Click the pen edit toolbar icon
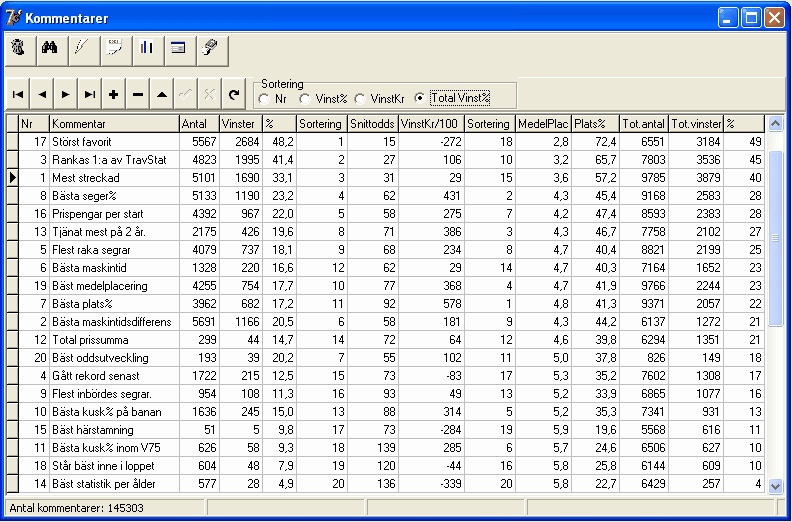The width and height of the screenshot is (792, 522). coord(84,50)
